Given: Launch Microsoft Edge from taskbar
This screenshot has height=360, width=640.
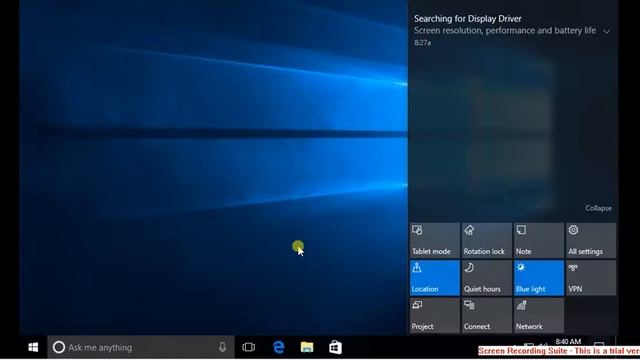Looking at the screenshot, I should [278, 347].
